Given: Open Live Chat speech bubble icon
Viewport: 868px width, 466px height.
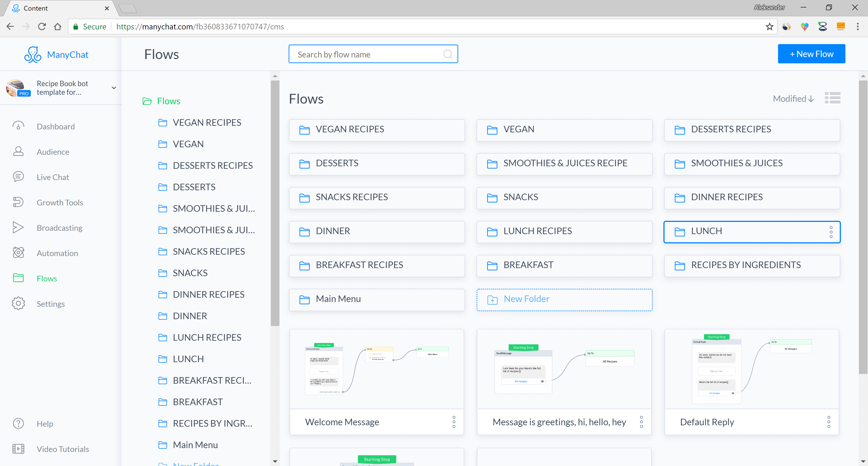Looking at the screenshot, I should click(18, 177).
